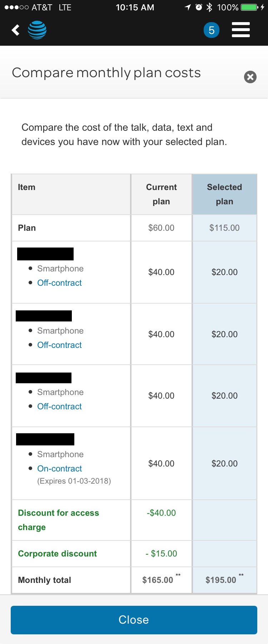Select the Selected plan column header
268x644 pixels.
(x=224, y=194)
